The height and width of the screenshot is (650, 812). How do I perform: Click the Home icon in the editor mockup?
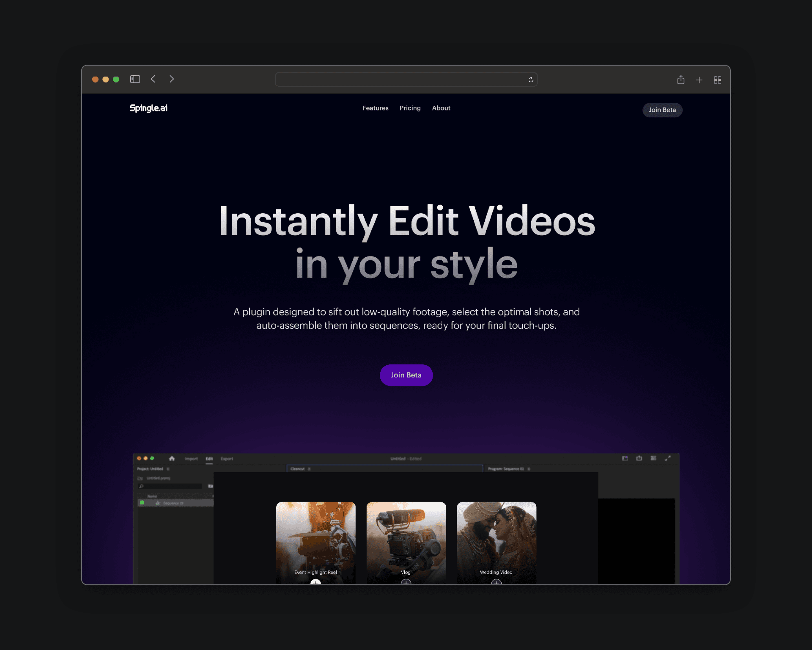pyautogui.click(x=172, y=458)
